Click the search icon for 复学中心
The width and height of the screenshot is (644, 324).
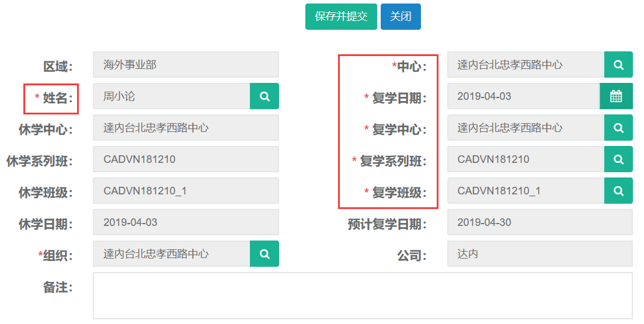[618, 128]
